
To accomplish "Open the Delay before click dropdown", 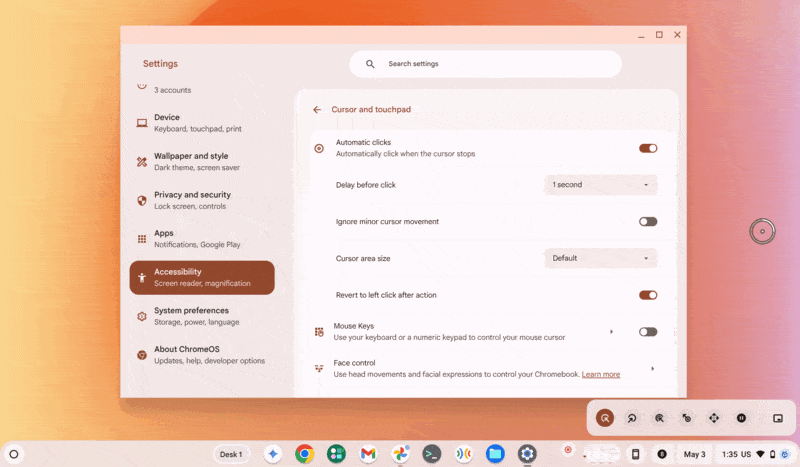I will coord(600,185).
